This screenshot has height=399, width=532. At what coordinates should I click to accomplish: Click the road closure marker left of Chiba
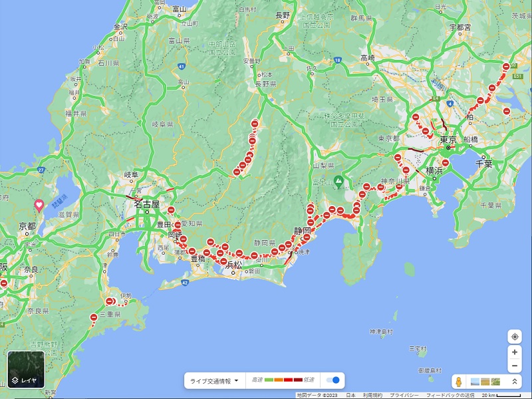coord(445,162)
